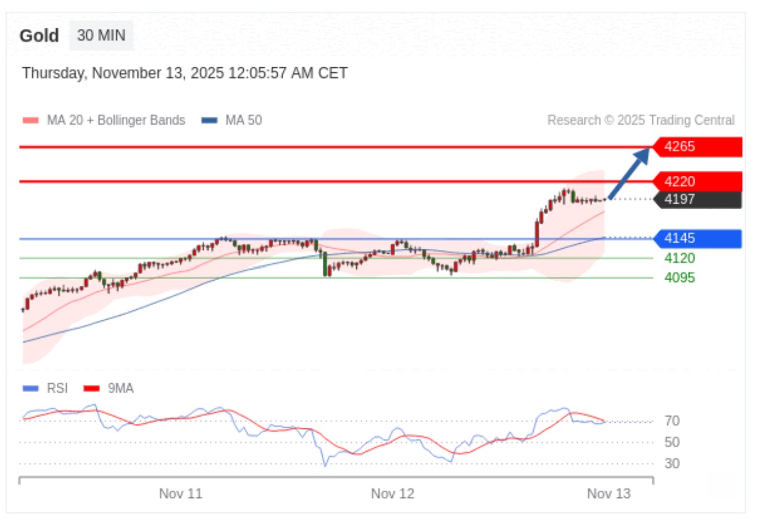Toggle MA 20 + Bollinger Bands legend
769x532 pixels.
(x=115, y=120)
